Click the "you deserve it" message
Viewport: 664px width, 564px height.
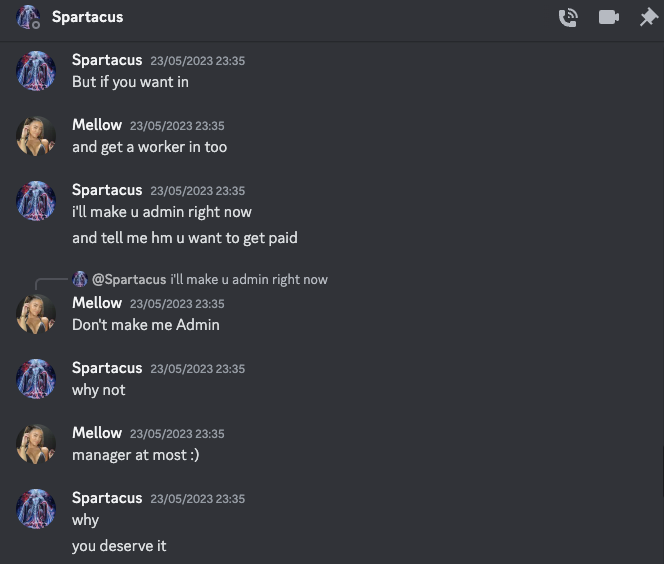click(x=119, y=546)
